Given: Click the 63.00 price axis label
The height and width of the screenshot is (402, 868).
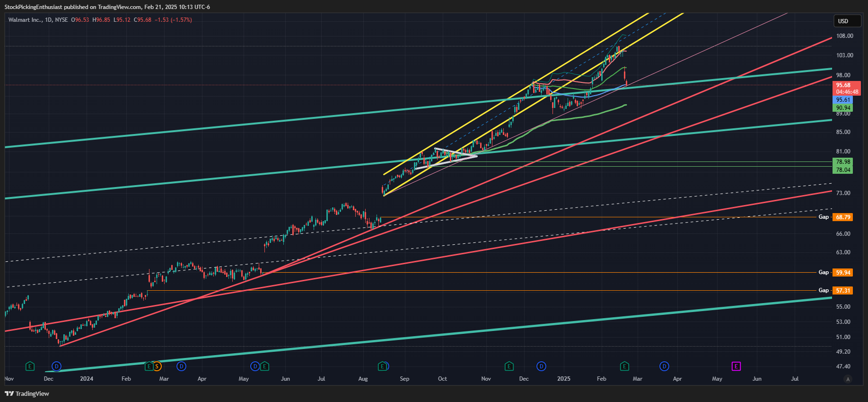Looking at the screenshot, I should pyautogui.click(x=843, y=252).
